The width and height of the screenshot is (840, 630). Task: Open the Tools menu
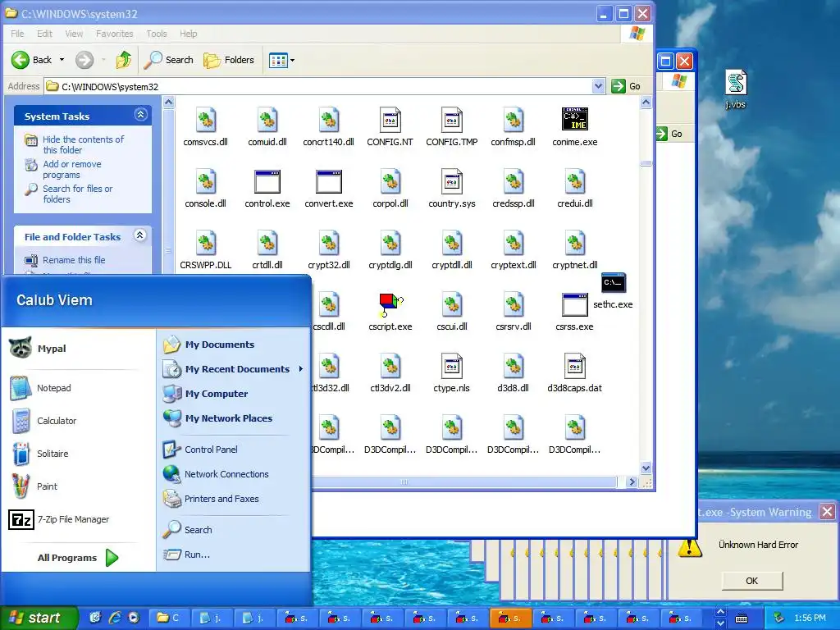tap(157, 34)
